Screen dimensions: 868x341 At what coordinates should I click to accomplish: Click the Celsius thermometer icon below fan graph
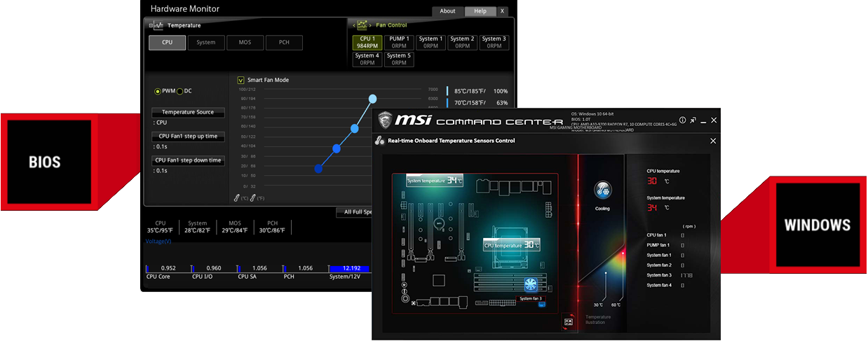click(237, 198)
